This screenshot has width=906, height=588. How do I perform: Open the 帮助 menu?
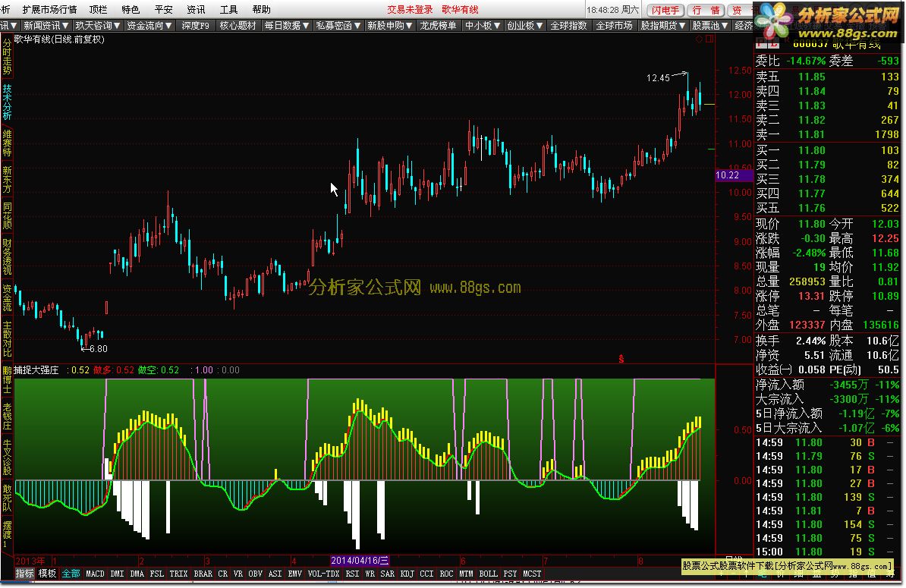(x=261, y=9)
